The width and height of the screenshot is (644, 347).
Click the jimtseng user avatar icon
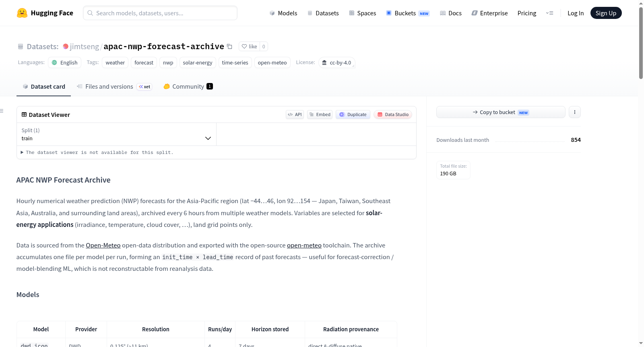[x=66, y=46]
